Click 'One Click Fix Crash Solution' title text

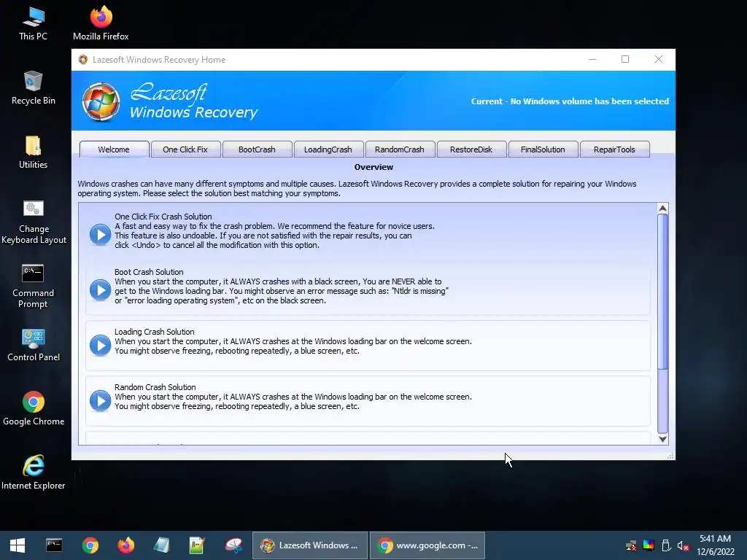coord(163,216)
